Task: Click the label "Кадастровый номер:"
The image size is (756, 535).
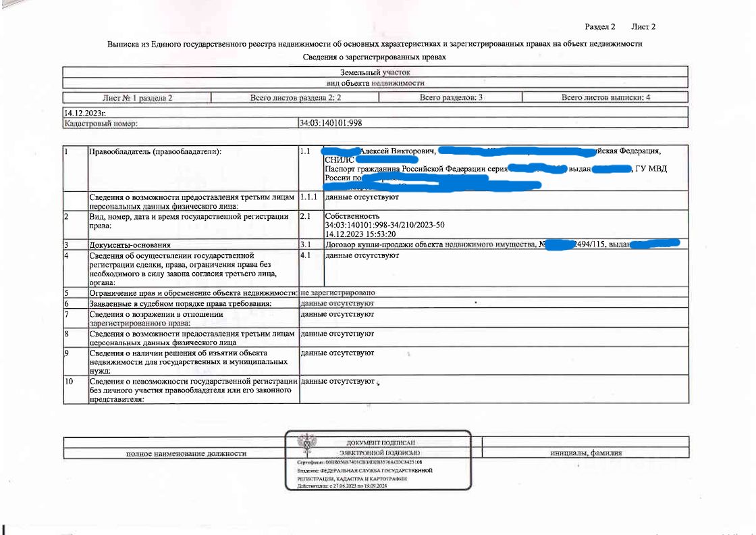Action: pyautogui.click(x=101, y=124)
